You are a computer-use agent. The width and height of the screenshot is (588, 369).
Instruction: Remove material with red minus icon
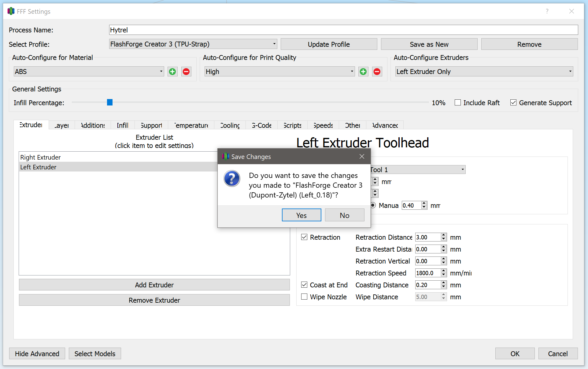[186, 72]
